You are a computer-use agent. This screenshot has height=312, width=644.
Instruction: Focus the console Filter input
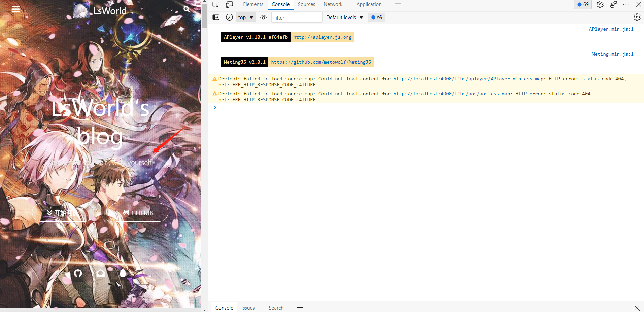coord(297,18)
